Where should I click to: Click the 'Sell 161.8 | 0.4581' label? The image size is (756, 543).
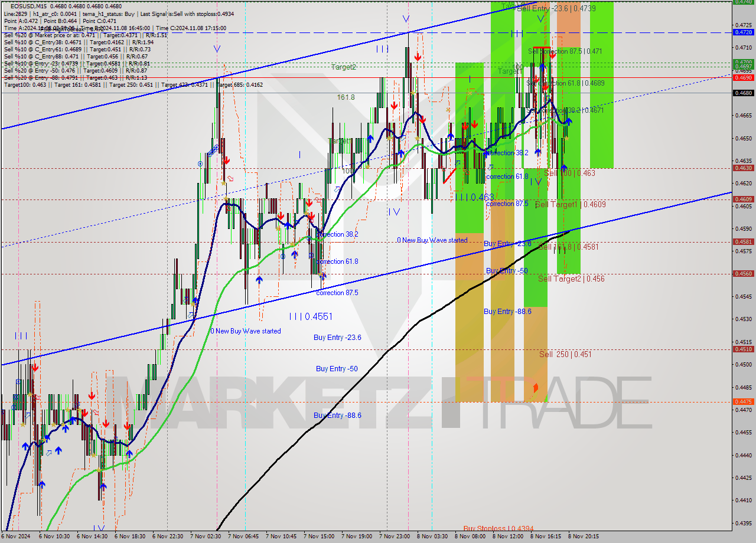tap(568, 247)
